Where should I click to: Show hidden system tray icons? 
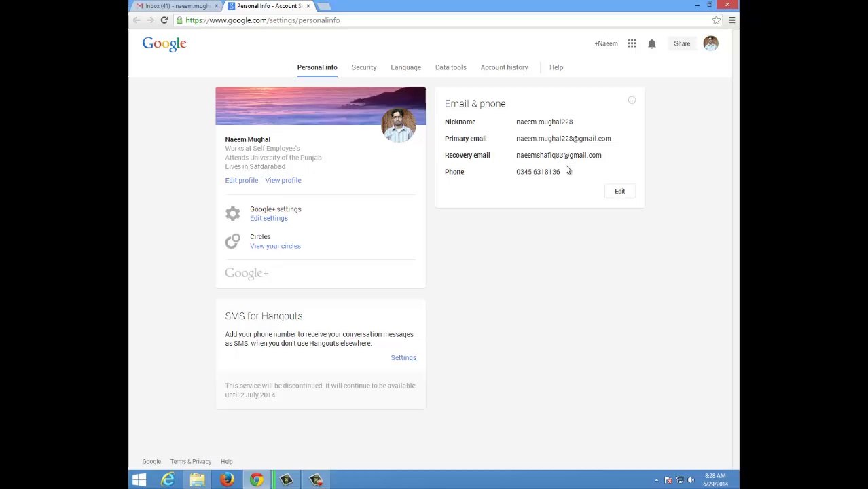[x=656, y=480]
